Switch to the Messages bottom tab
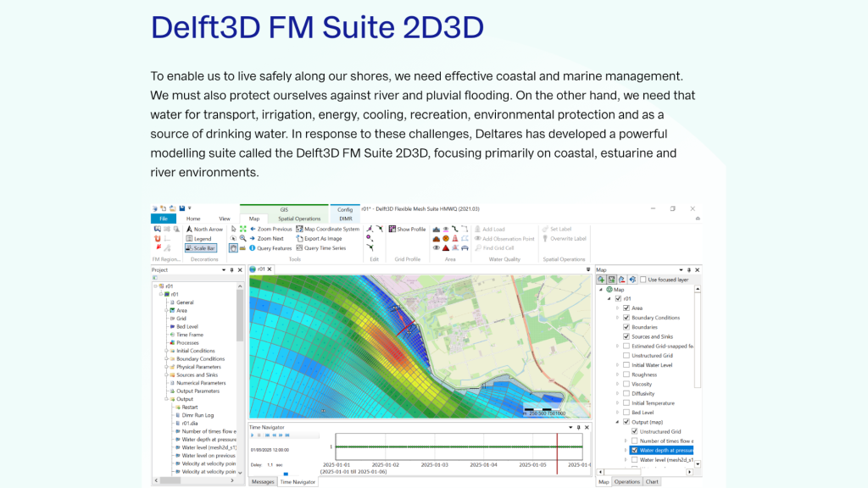 263,482
